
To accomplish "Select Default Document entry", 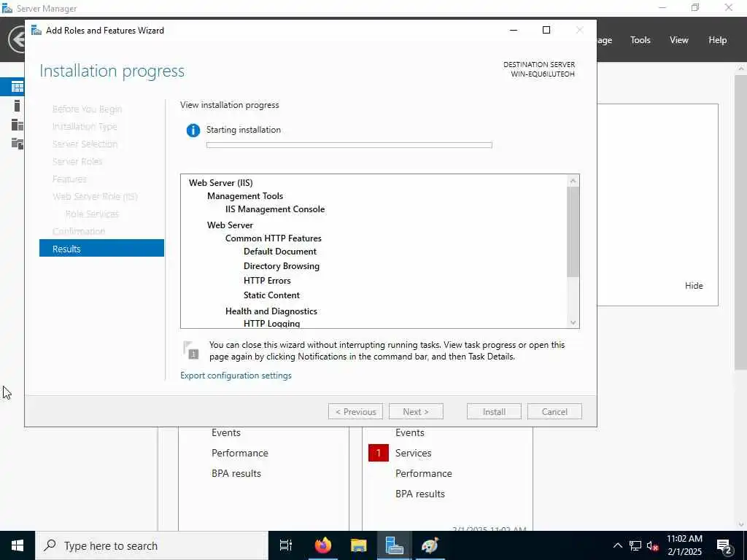I will (x=279, y=252).
